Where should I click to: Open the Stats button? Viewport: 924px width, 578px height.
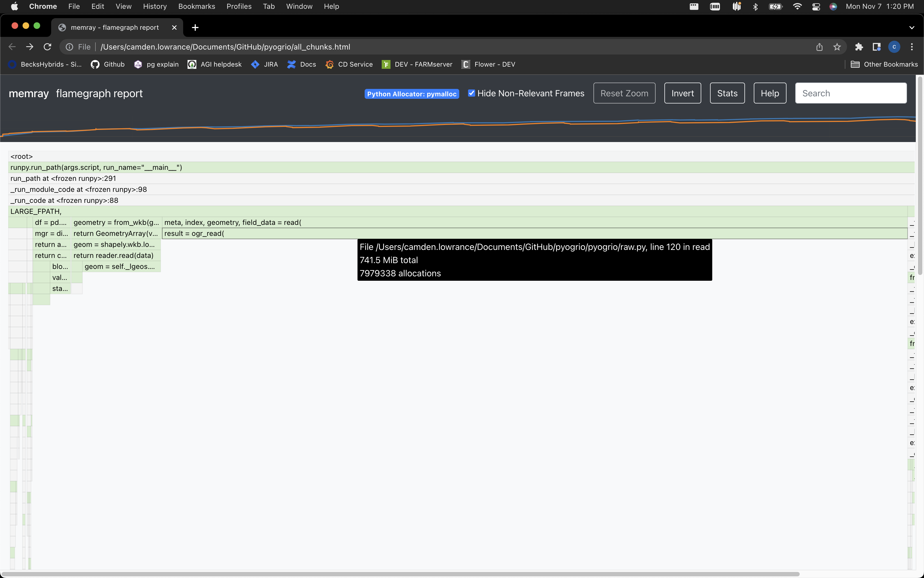tap(727, 93)
